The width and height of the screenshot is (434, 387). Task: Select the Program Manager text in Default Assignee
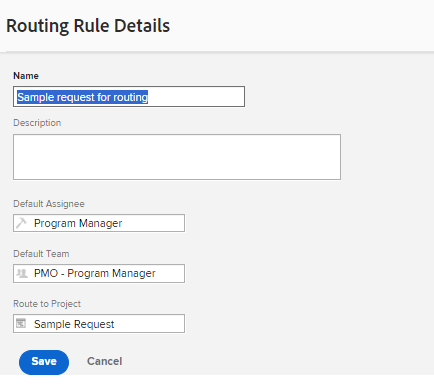78,223
